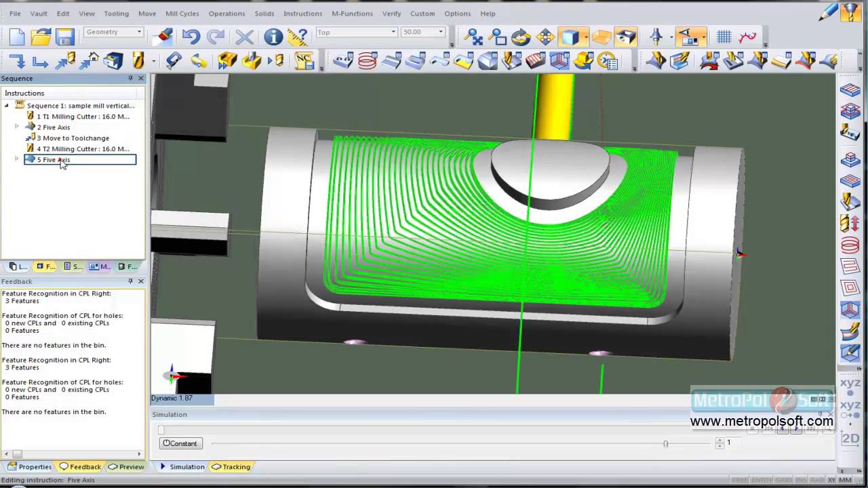Close the Feedback panel
Image resolution: width=868 pixels, height=488 pixels.
point(141,281)
